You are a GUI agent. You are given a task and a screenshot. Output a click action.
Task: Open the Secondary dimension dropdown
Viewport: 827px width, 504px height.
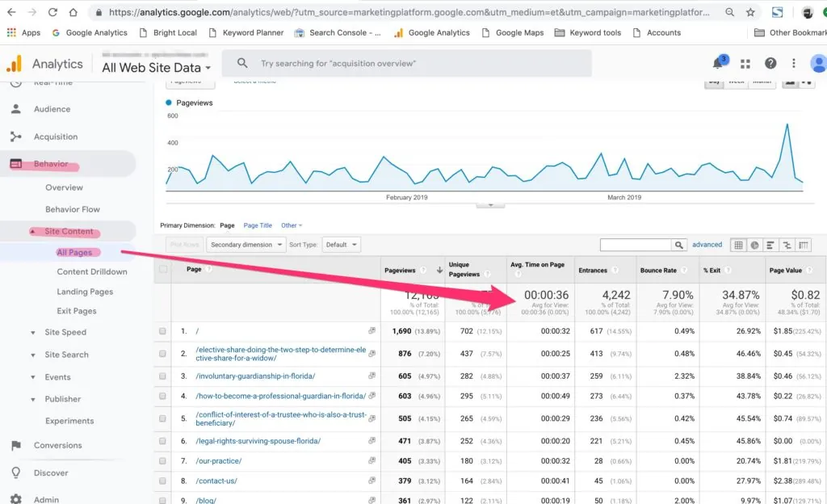pos(246,245)
